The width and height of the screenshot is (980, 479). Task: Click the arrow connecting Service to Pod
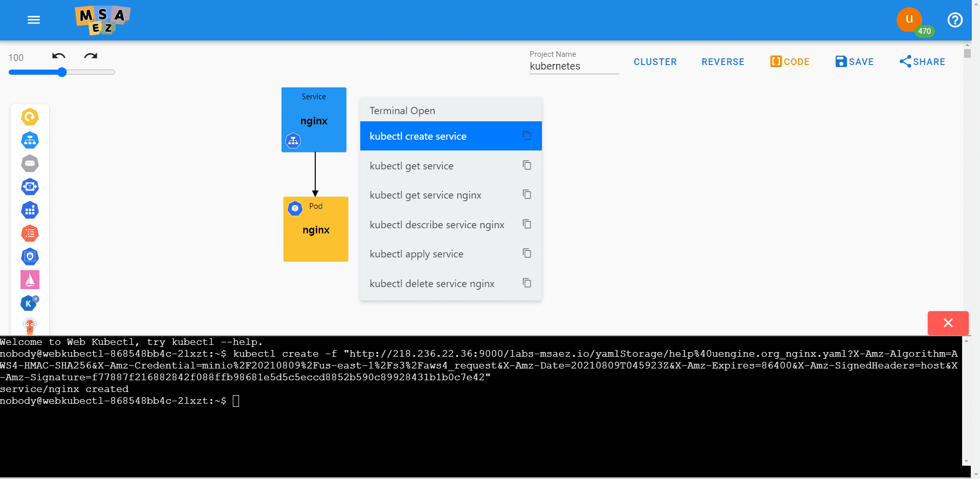point(315,175)
